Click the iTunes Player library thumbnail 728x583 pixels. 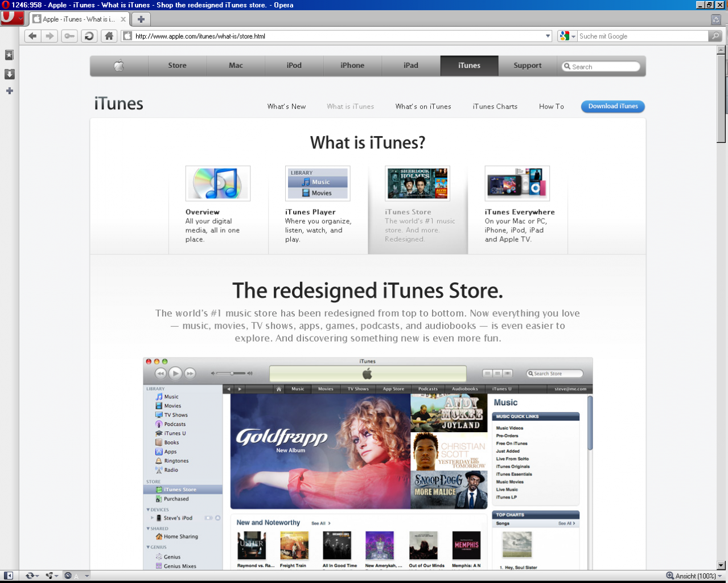coord(318,183)
